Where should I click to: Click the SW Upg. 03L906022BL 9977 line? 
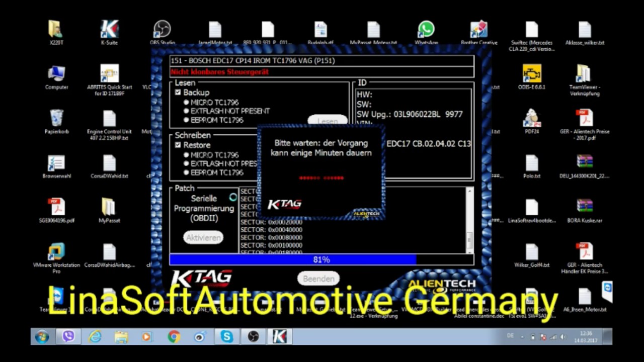tap(410, 114)
